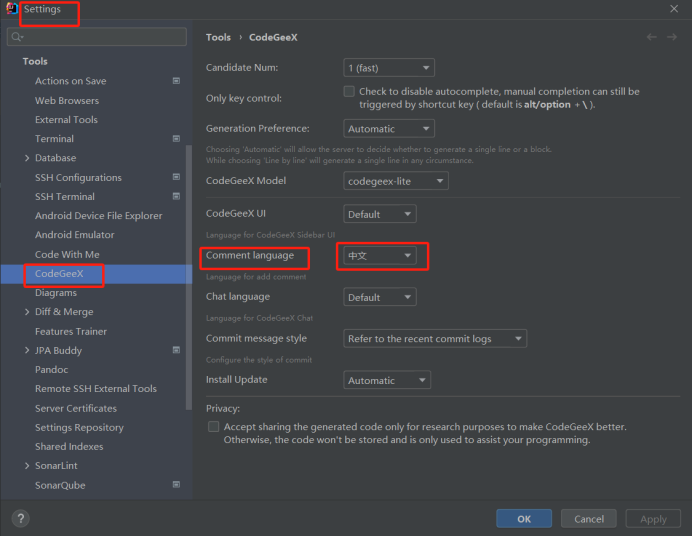The width and height of the screenshot is (692, 536).
Task: Click CodeGeeX in the breadcrumb path
Action: [273, 37]
